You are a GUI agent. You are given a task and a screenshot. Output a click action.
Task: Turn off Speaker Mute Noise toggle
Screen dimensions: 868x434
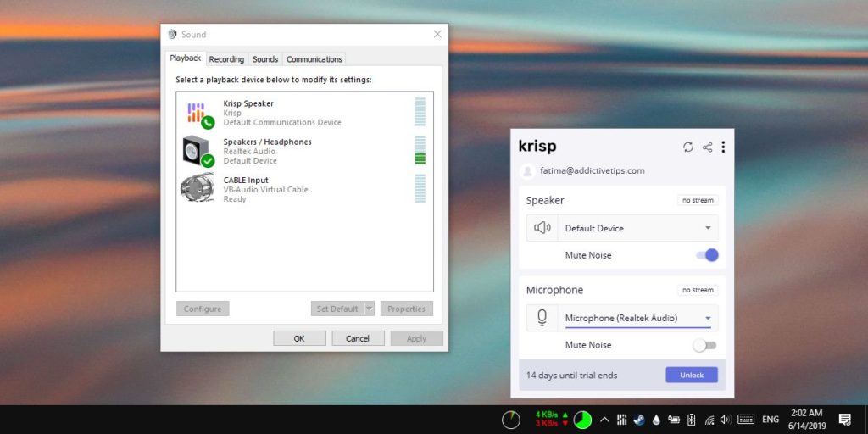point(706,255)
